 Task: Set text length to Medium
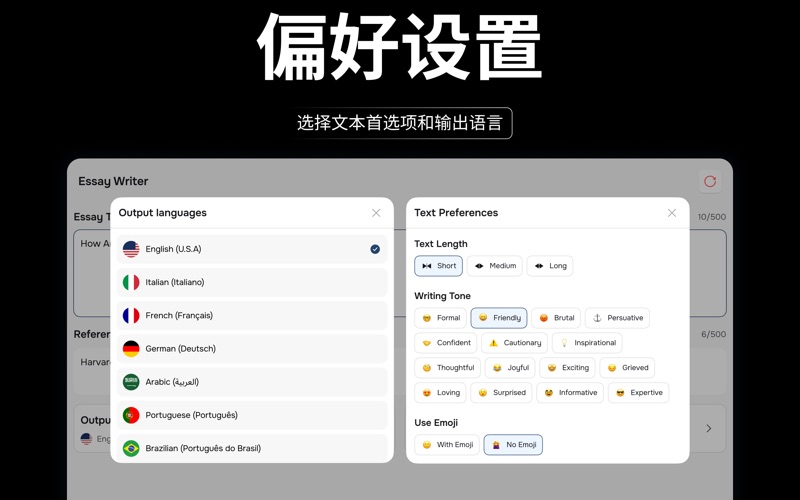point(495,266)
